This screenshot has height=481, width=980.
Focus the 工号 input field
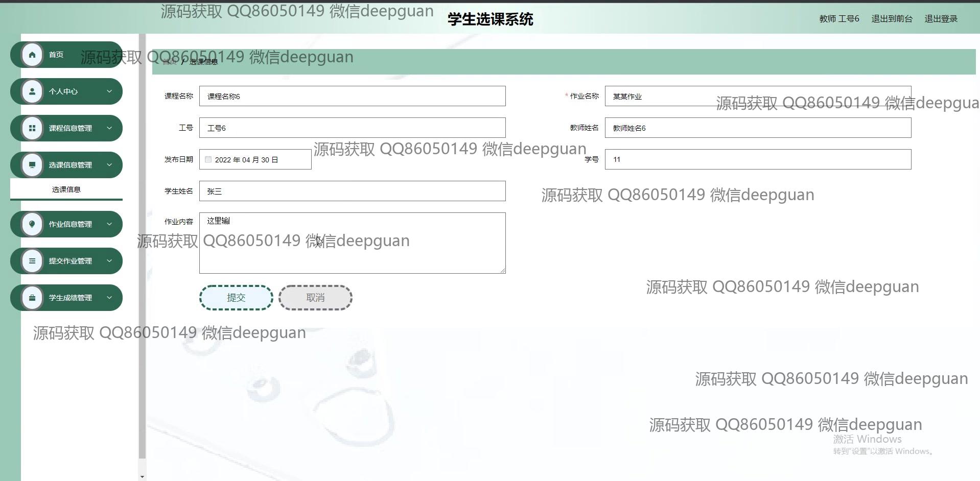coord(353,128)
